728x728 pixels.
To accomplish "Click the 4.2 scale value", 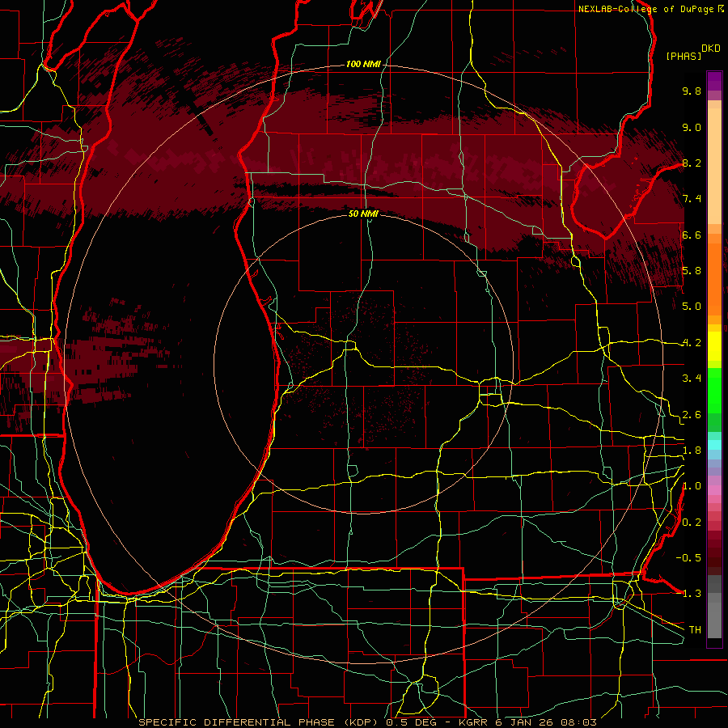I will click(x=692, y=343).
